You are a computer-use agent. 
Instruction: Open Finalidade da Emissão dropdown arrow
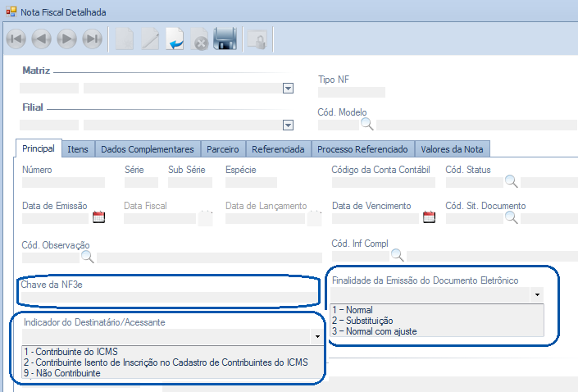(537, 295)
